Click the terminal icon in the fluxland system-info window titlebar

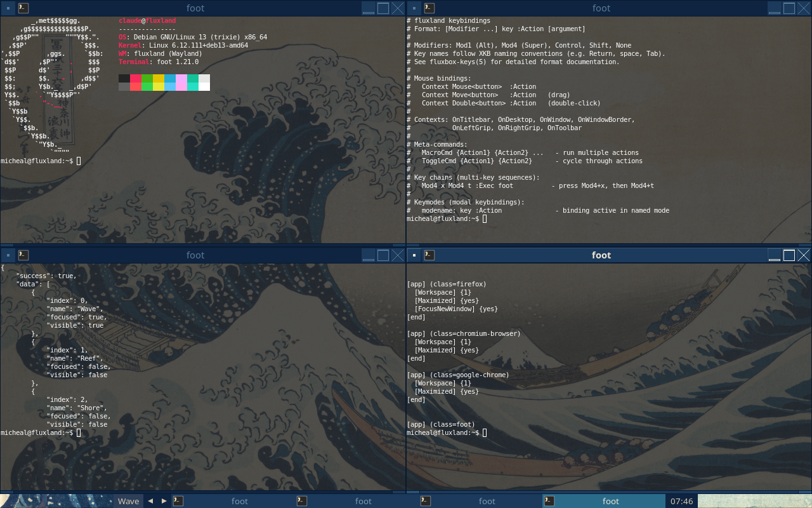click(23, 8)
